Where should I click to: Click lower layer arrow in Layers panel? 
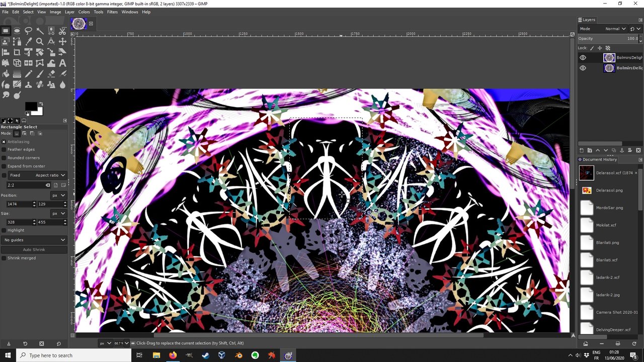pyautogui.click(x=606, y=150)
